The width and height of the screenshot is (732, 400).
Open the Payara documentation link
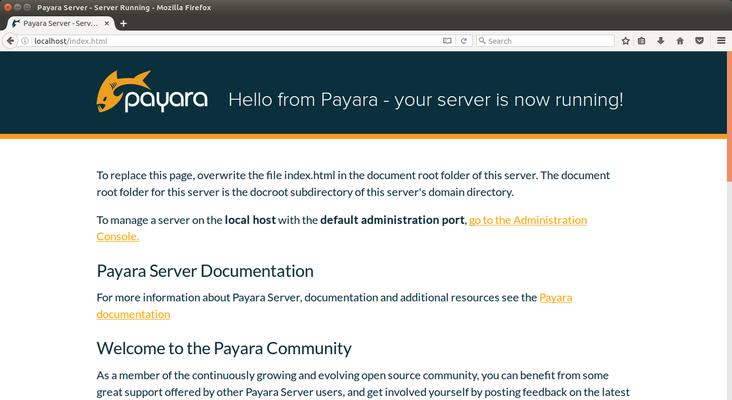pos(555,297)
